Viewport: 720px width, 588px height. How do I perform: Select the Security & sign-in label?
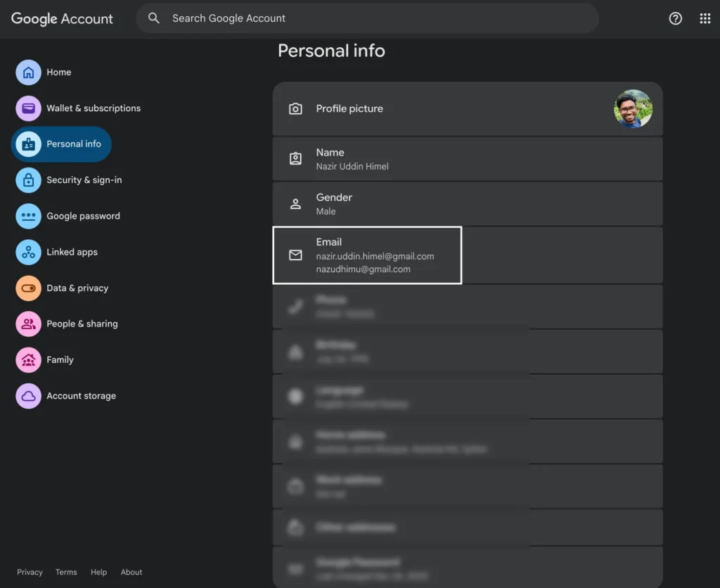click(x=84, y=180)
